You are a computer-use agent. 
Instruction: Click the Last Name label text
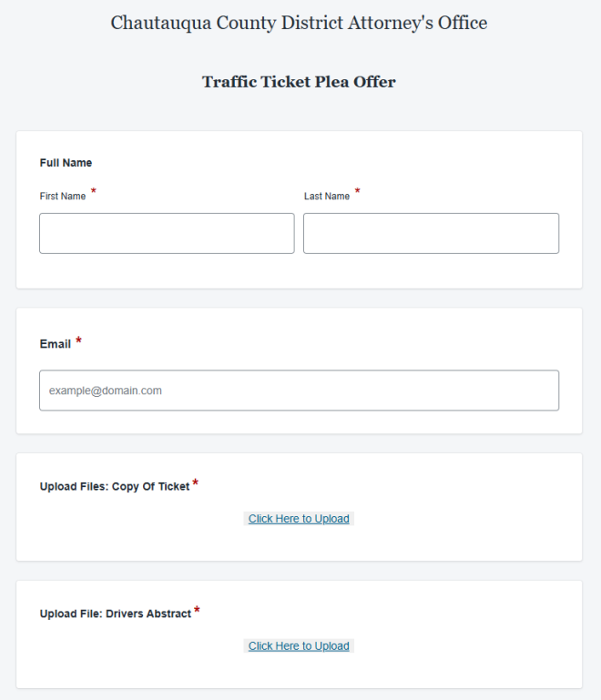[327, 196]
